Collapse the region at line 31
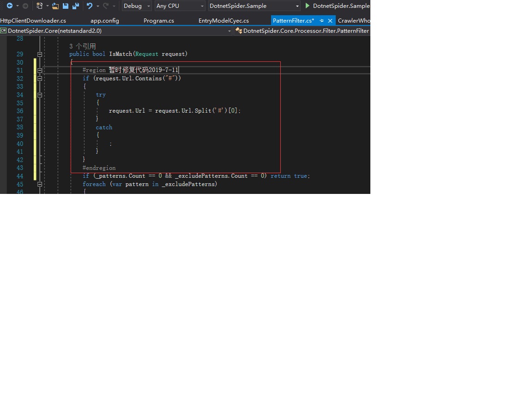The image size is (532, 410). tap(39, 70)
